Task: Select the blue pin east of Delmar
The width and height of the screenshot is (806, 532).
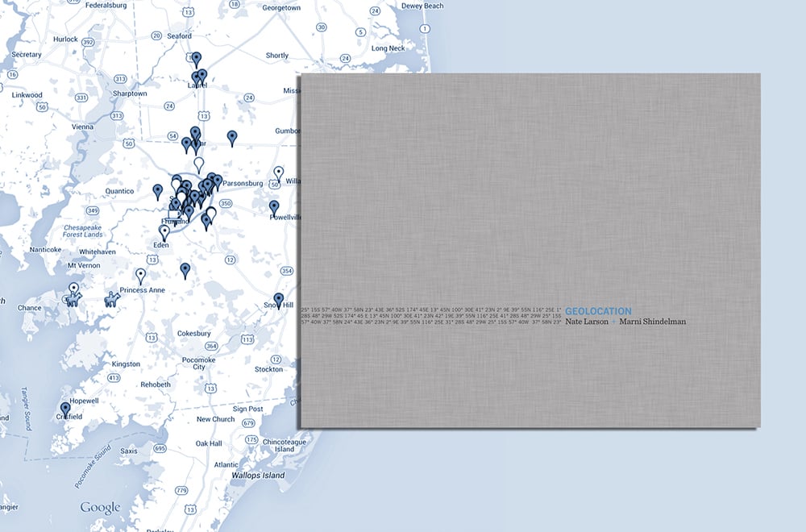Action: coord(232,138)
